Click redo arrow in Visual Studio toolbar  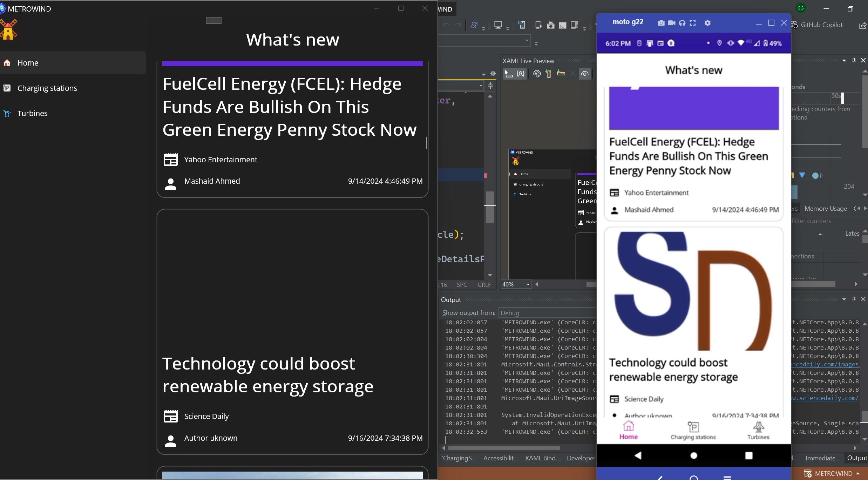458,25
